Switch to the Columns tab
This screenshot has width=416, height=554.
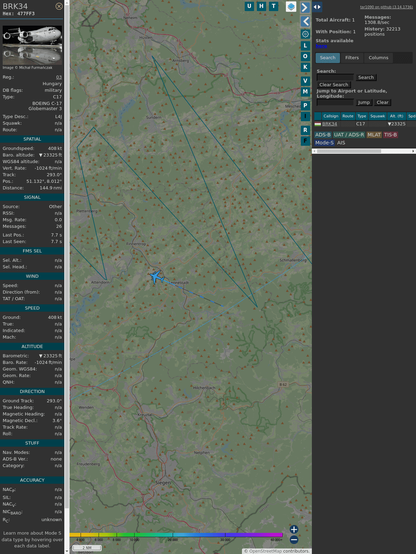pos(378,58)
